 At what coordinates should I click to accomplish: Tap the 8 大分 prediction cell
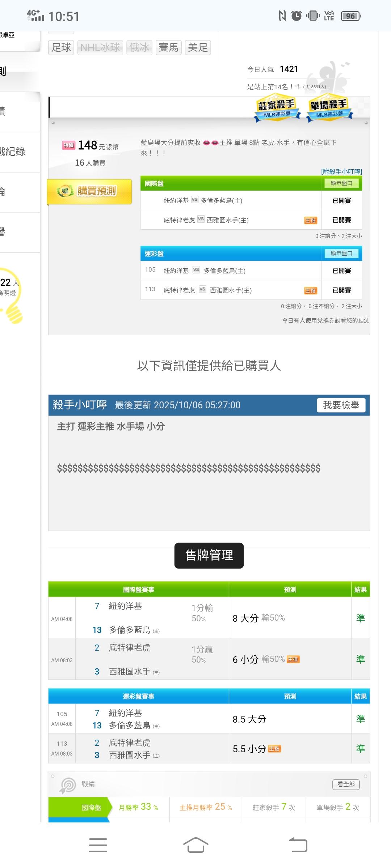(x=290, y=618)
